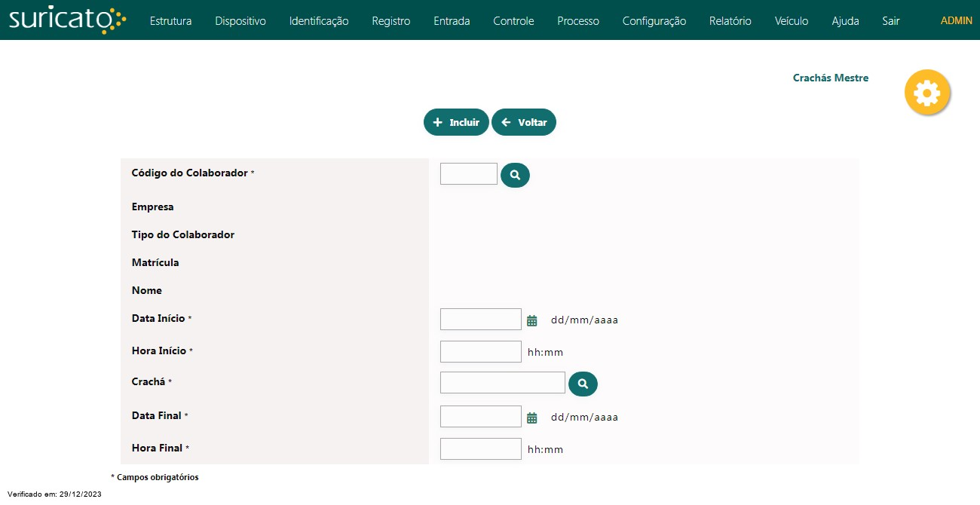Select the Relatório menu item

pyautogui.click(x=730, y=21)
